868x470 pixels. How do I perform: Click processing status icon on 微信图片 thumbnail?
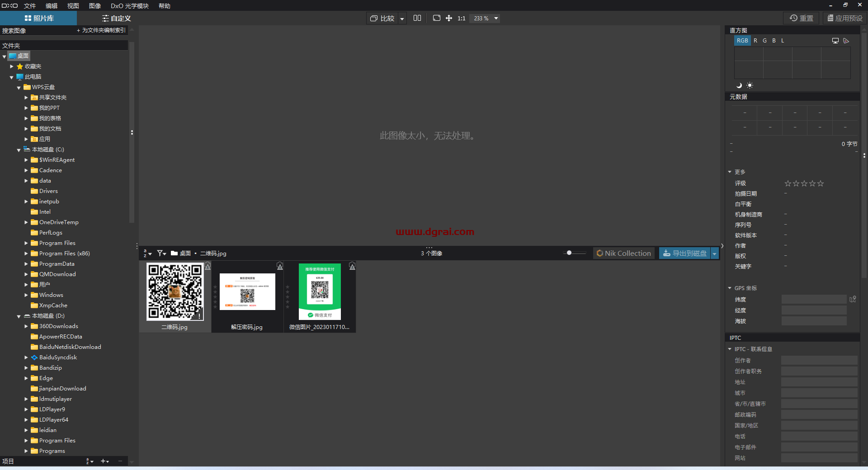click(352, 266)
